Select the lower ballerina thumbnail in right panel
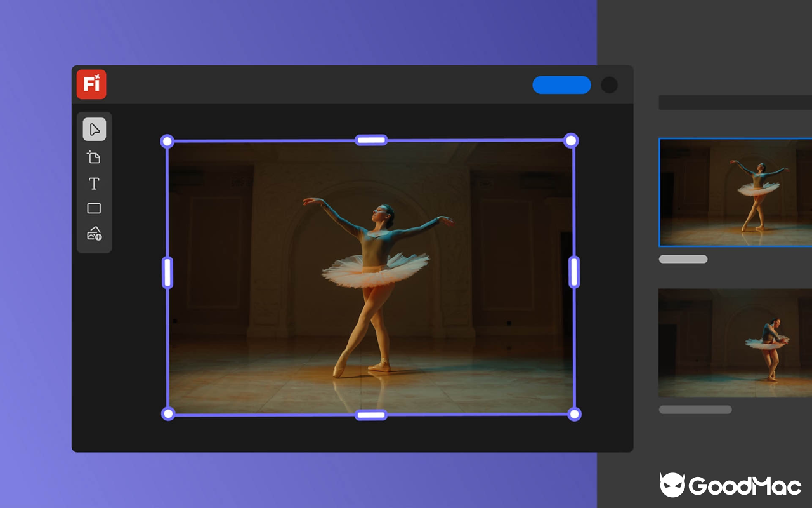This screenshot has height=508, width=812. coord(736,343)
